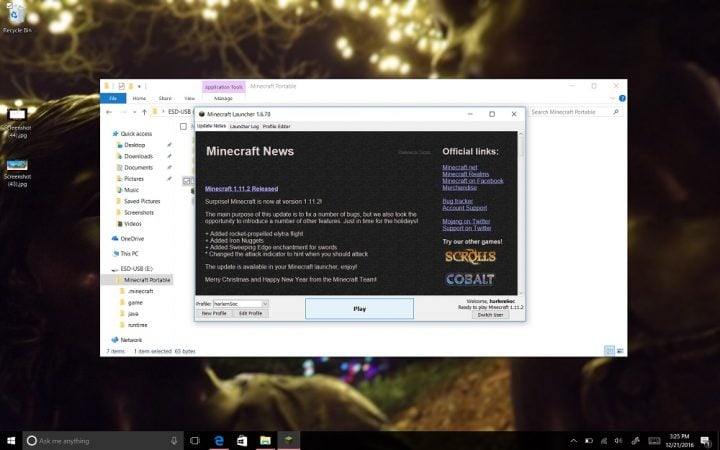Screen dimensions: 720x450
Task: Open the Minecraft on Facebook link
Action: click(473, 181)
